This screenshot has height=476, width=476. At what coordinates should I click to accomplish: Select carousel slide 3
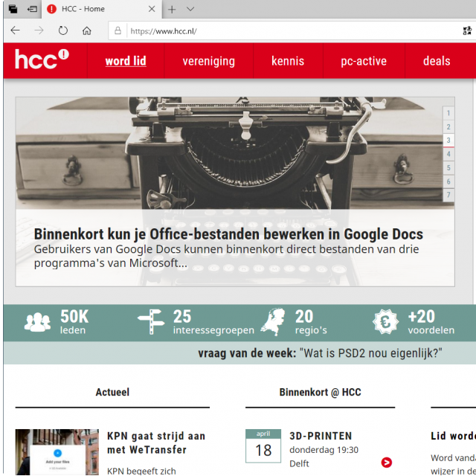tap(448, 141)
